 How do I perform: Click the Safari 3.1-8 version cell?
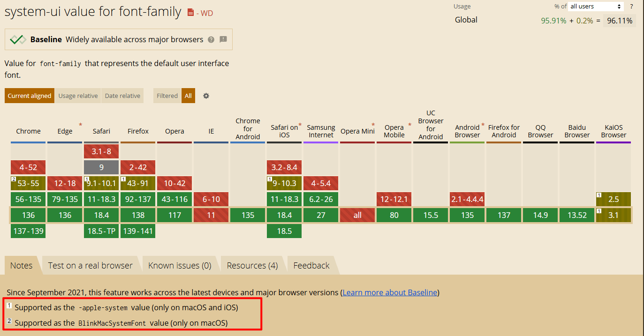pyautogui.click(x=101, y=151)
